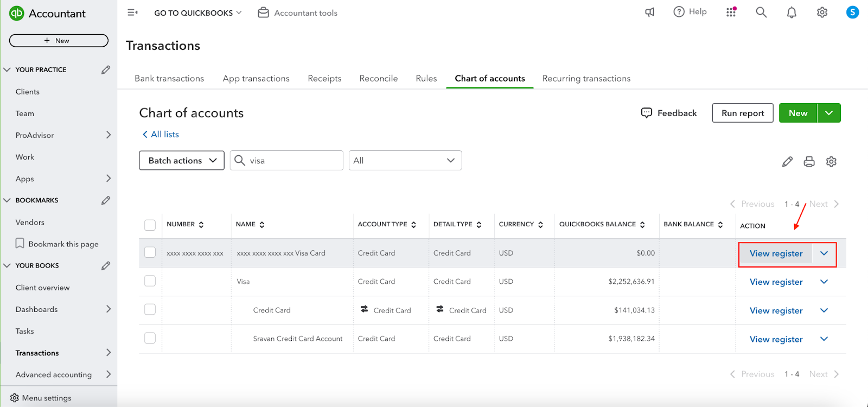Expand the Apps sidebar submenu
The width and height of the screenshot is (868, 407).
108,178
